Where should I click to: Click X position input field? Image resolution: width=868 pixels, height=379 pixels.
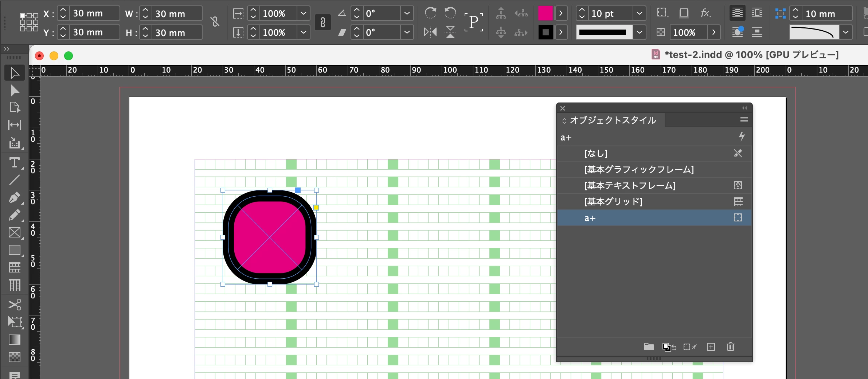tap(94, 13)
